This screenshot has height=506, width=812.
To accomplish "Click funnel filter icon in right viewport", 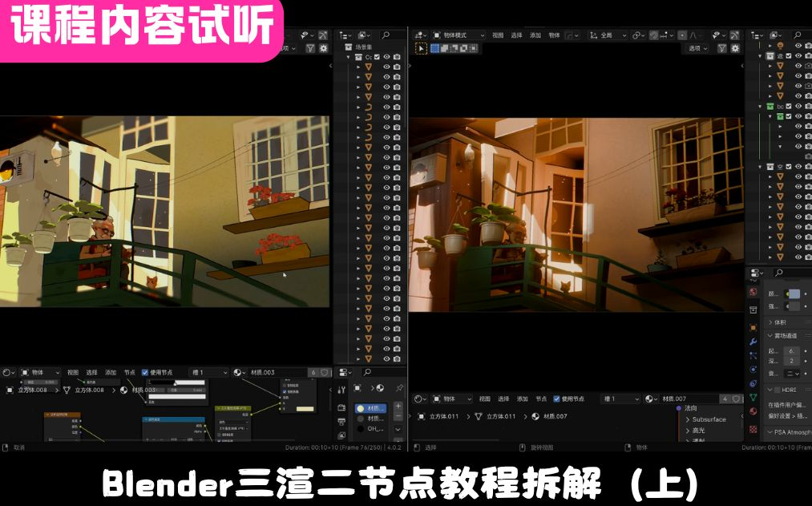I will point(722,48).
